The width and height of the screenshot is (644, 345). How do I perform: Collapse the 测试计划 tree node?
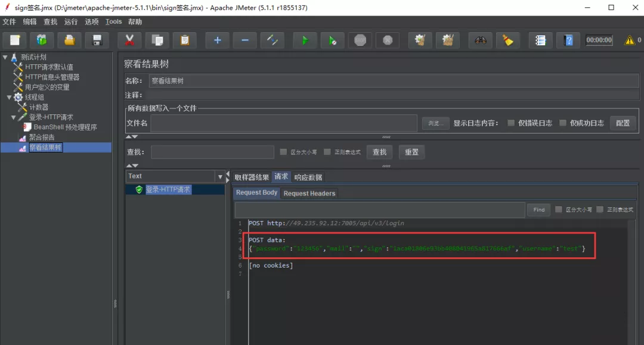(x=5, y=57)
